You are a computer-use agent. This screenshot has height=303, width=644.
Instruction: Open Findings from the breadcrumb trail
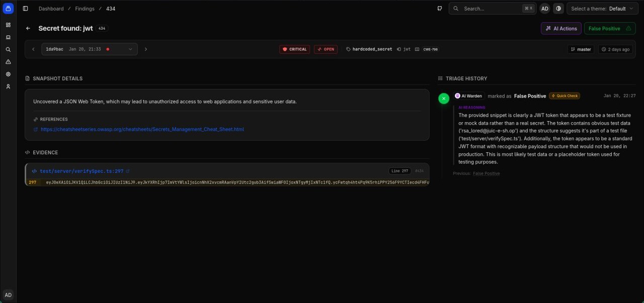[84, 8]
